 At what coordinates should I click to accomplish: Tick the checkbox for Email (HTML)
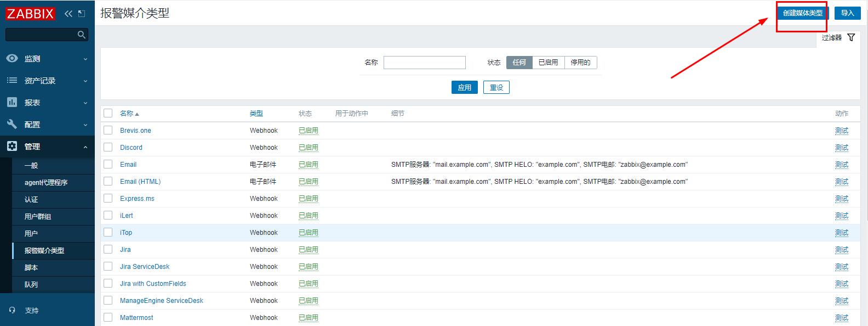pyautogui.click(x=108, y=181)
